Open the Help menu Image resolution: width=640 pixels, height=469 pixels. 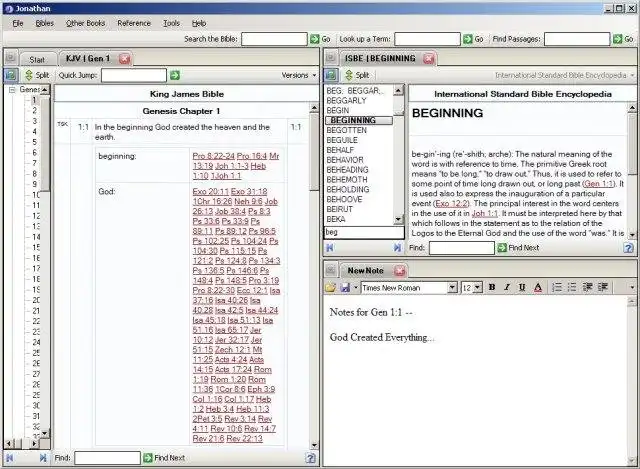[x=199, y=23]
